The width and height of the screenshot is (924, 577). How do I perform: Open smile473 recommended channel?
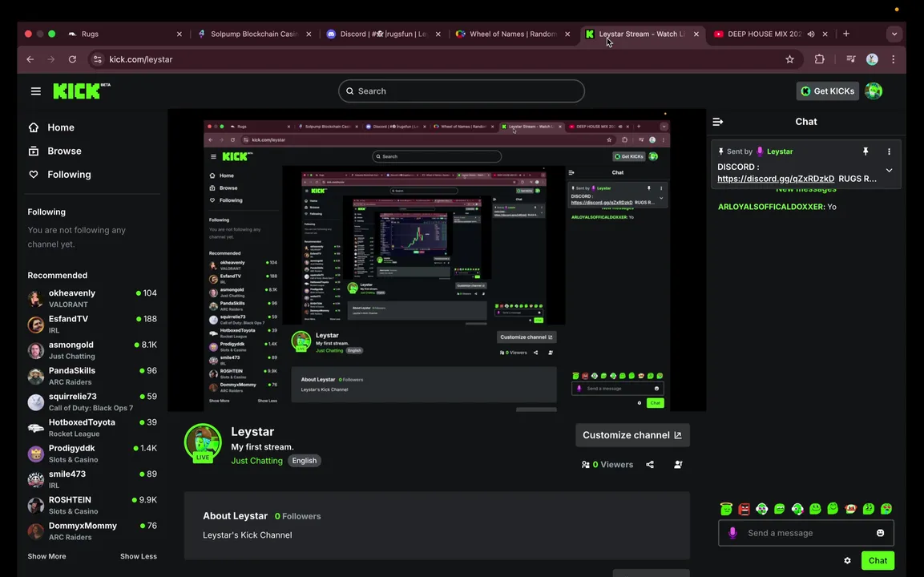92,480
